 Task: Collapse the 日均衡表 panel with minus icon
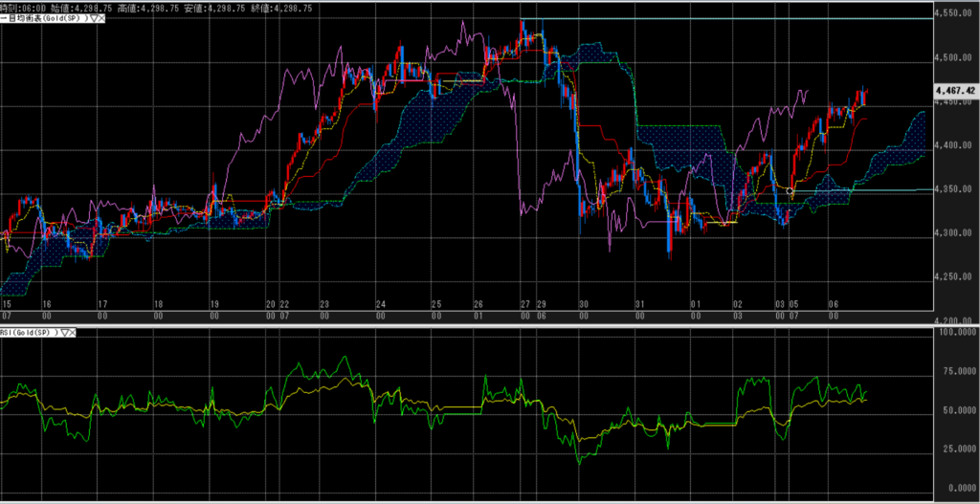[x=4, y=18]
